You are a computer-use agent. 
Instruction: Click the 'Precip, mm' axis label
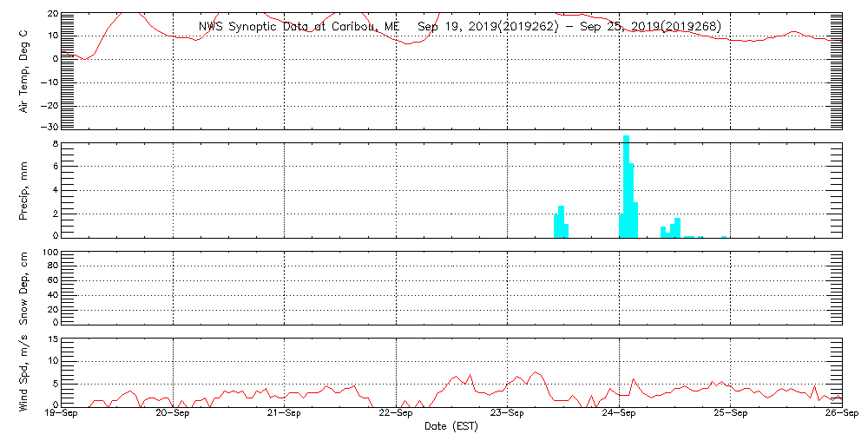[25, 188]
